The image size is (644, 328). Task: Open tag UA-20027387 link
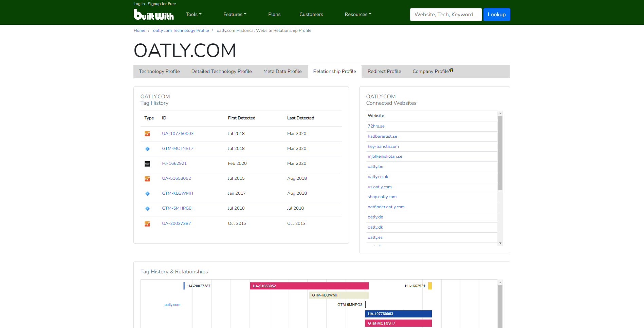click(176, 224)
